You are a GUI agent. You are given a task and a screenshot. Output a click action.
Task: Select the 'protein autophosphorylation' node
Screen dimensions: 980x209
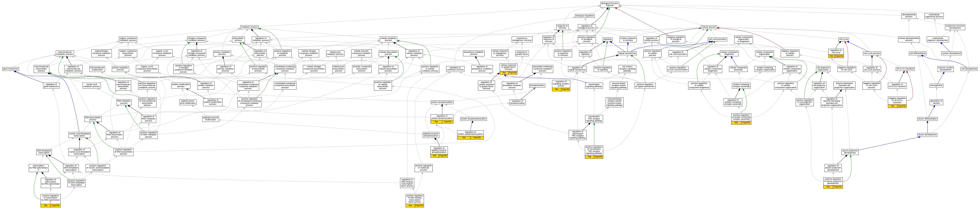point(473,119)
